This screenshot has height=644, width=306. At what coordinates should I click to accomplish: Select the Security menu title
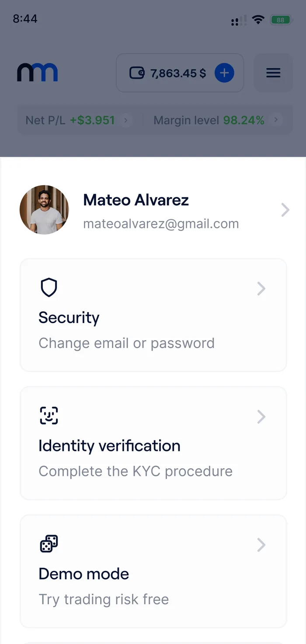click(69, 317)
